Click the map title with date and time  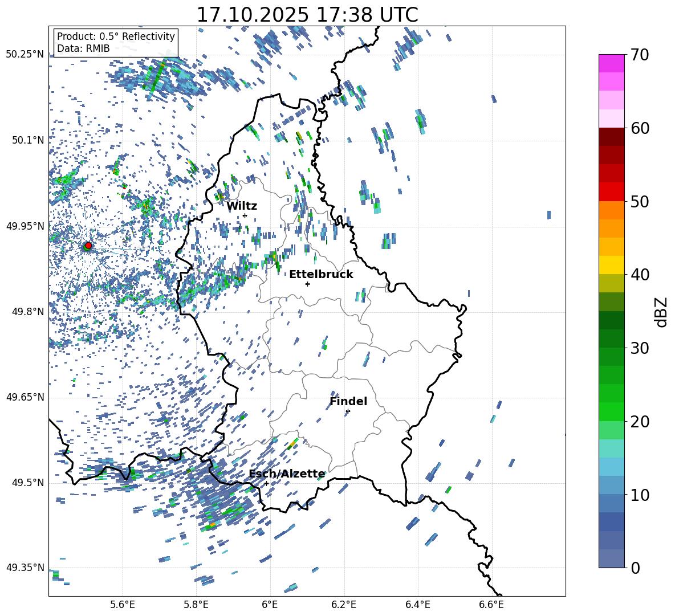coord(307,15)
